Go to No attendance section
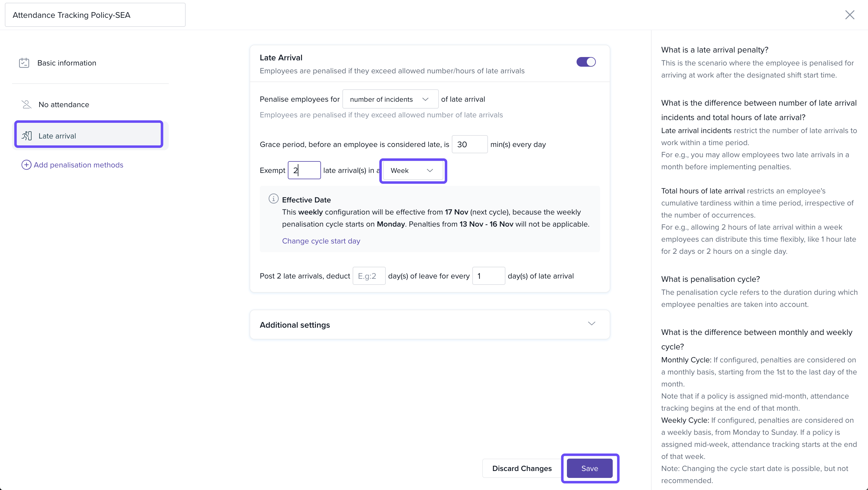 [x=64, y=104]
